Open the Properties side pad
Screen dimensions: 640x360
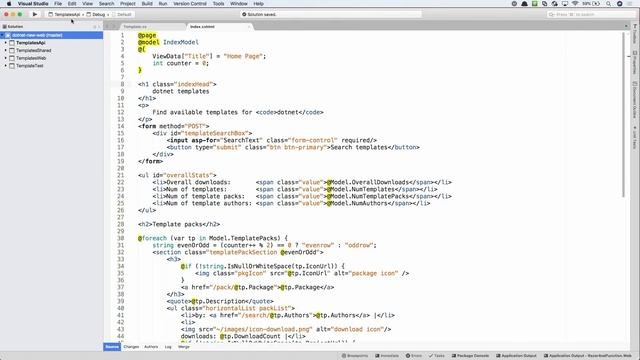click(635, 63)
